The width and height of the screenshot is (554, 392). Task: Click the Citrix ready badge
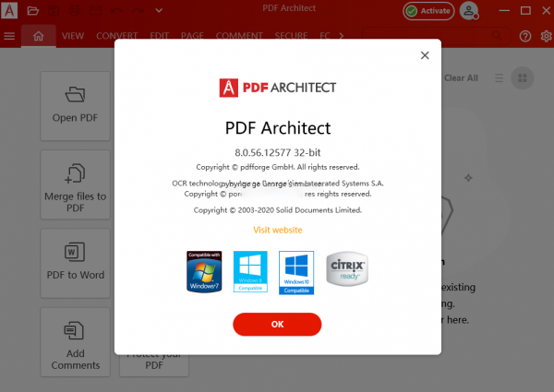tap(347, 268)
